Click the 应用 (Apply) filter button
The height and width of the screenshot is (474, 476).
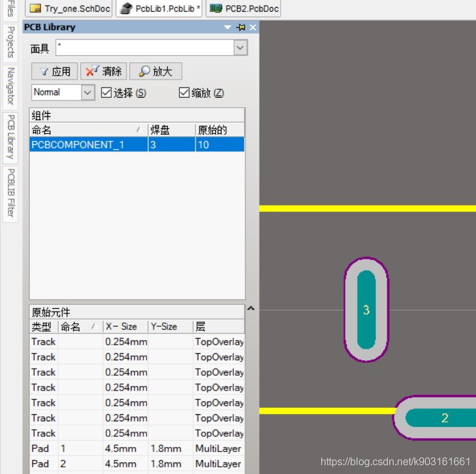[55, 71]
